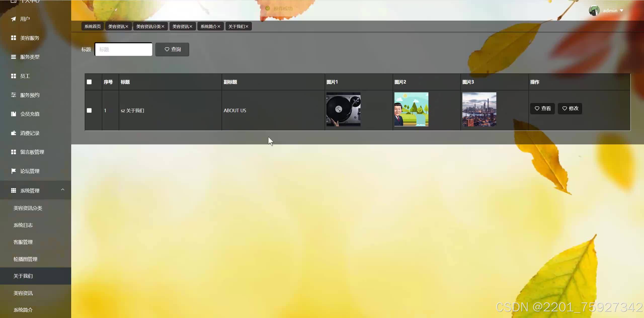Collapse the 系统管理 menu chevron

pos(63,190)
